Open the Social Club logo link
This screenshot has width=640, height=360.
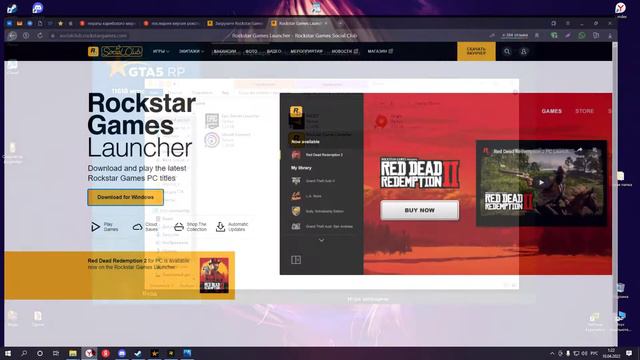click(x=122, y=51)
